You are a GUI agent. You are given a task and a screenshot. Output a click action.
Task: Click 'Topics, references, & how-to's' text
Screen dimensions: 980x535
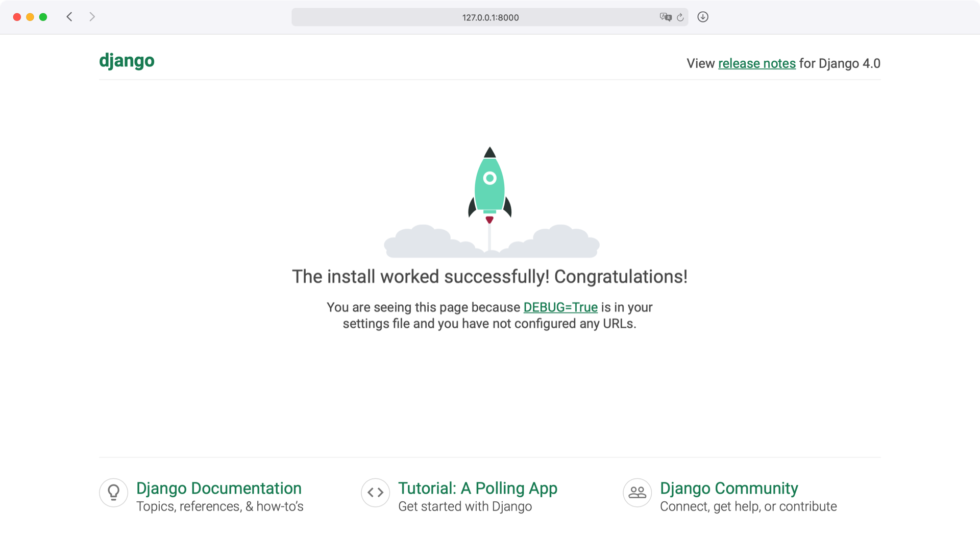[x=220, y=506]
